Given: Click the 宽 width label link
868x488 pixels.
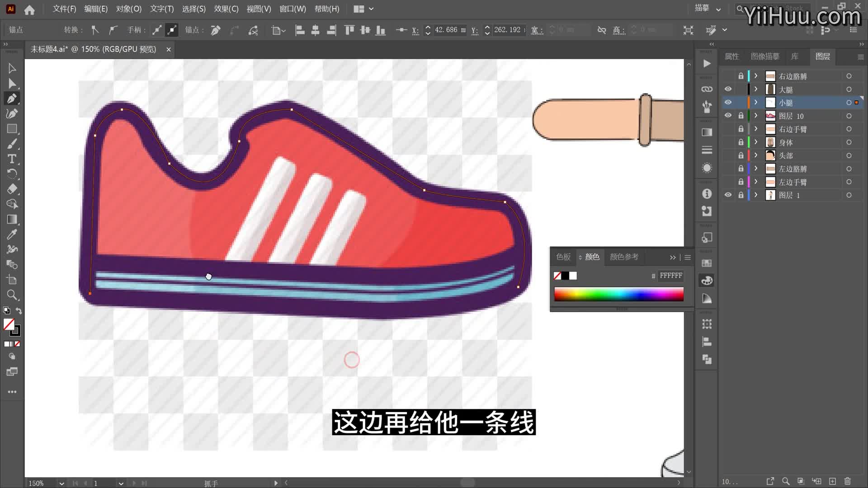Looking at the screenshot, I should [537, 30].
